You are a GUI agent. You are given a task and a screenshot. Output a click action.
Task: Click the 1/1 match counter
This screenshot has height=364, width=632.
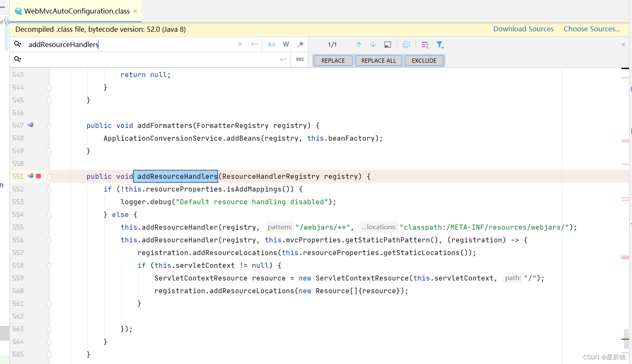click(332, 44)
